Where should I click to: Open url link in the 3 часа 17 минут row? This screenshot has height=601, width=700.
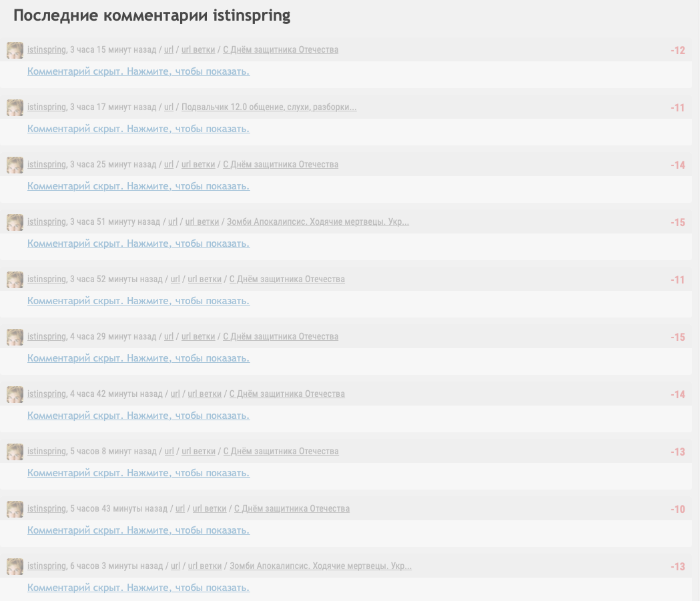point(169,107)
